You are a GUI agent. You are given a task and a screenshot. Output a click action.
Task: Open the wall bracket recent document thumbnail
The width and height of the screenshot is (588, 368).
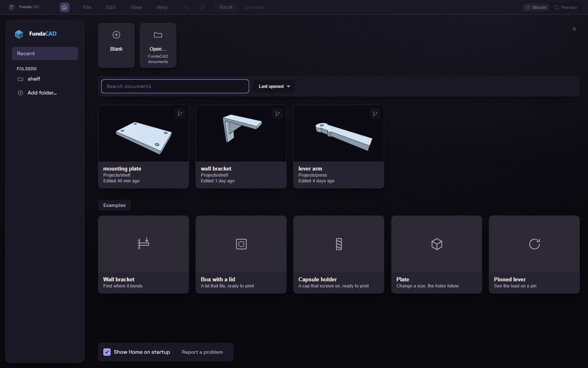pos(241,133)
